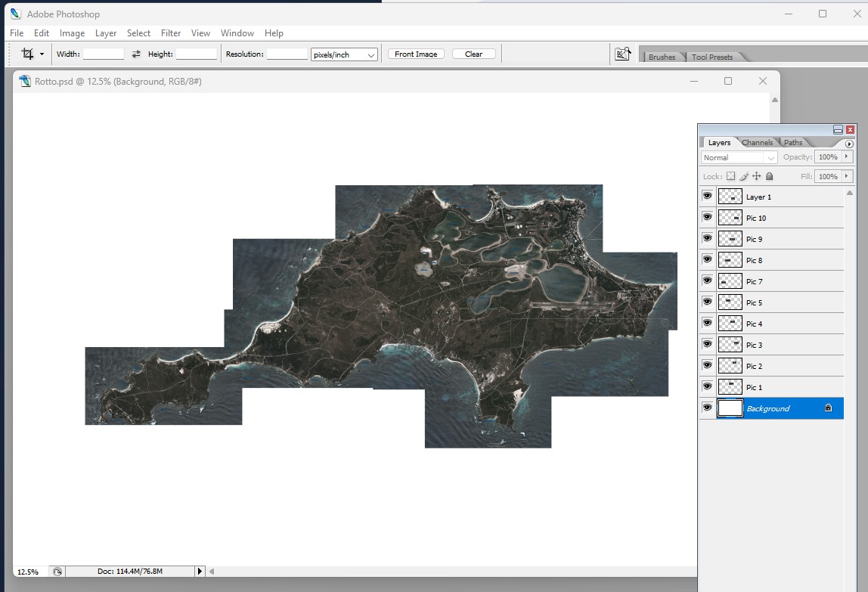This screenshot has height=592, width=868.
Task: Click the lock position move icon
Action: pos(756,176)
